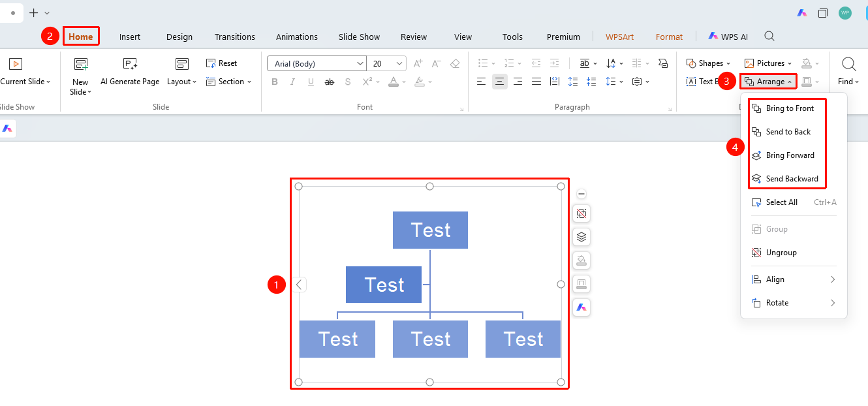Viewport: 868px width, 406px height.
Task: Decrease font size with A- icon
Action: (437, 63)
